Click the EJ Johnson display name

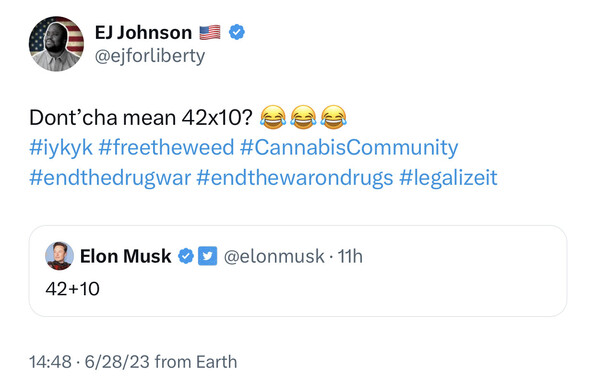(x=143, y=33)
